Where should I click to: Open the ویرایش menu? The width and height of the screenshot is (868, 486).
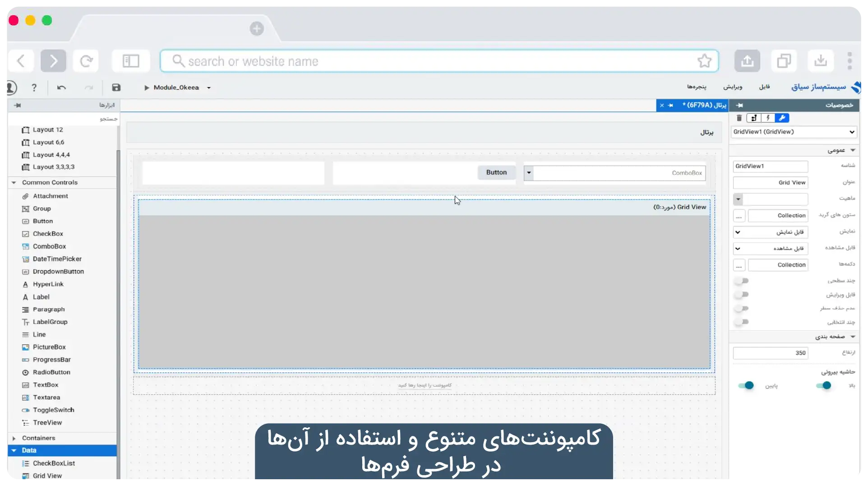point(733,87)
